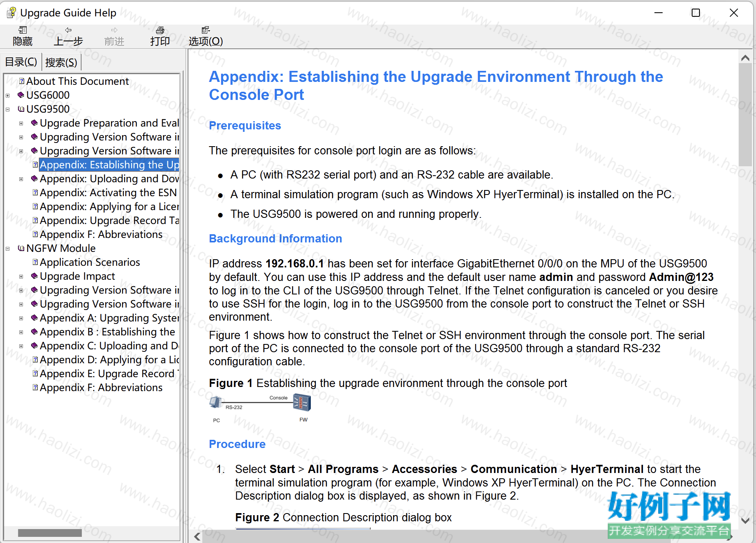Click page icon beside Appendix: Applying for a Licen
This screenshot has width=756, height=543.
[x=35, y=206]
